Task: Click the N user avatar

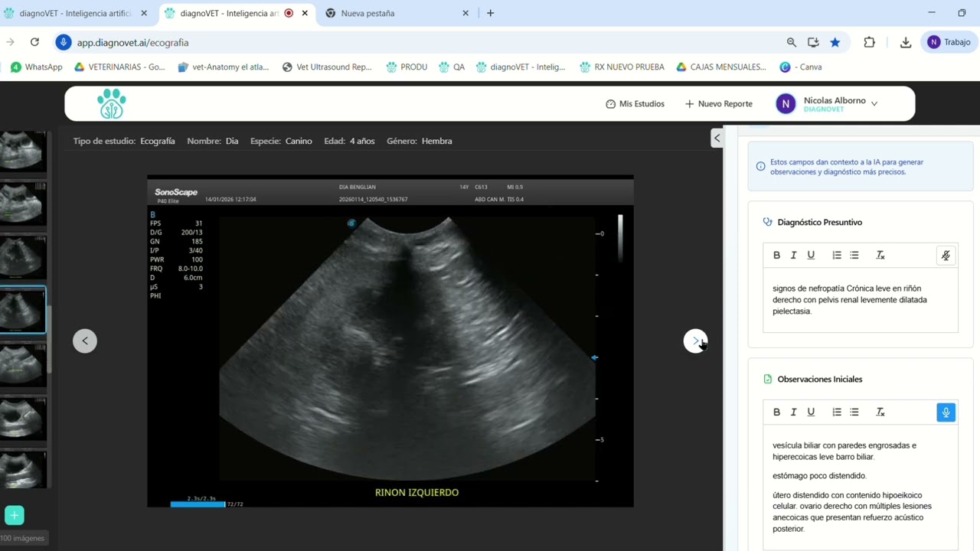Action: 786,103
